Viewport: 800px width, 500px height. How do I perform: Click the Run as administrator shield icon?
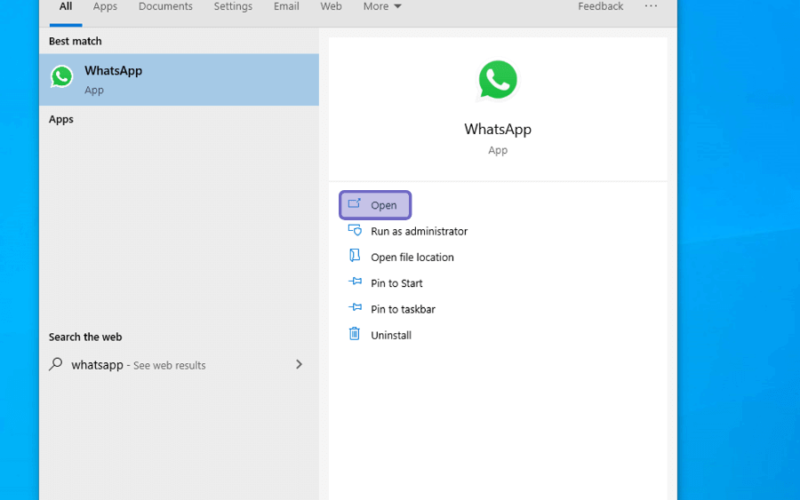[x=355, y=230]
